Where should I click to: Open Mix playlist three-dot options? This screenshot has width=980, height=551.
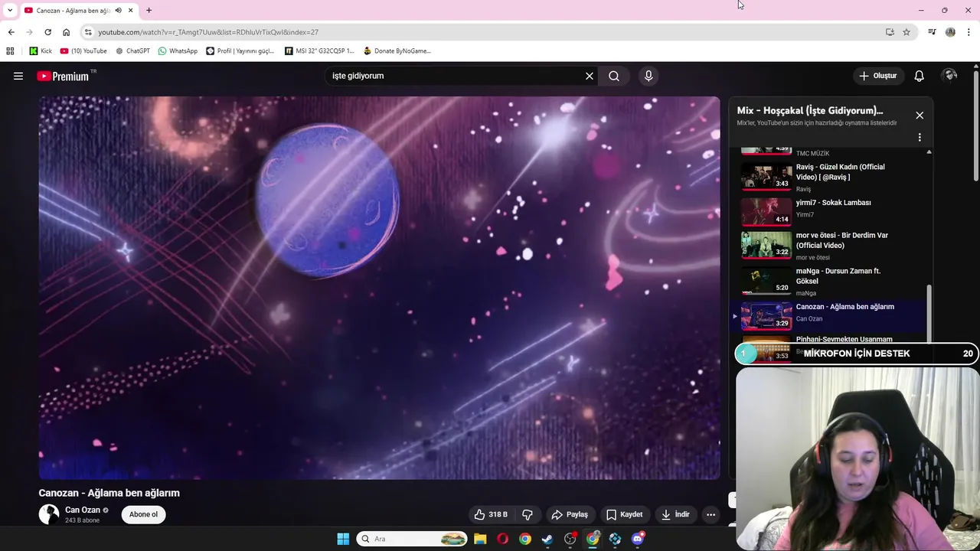coord(920,138)
